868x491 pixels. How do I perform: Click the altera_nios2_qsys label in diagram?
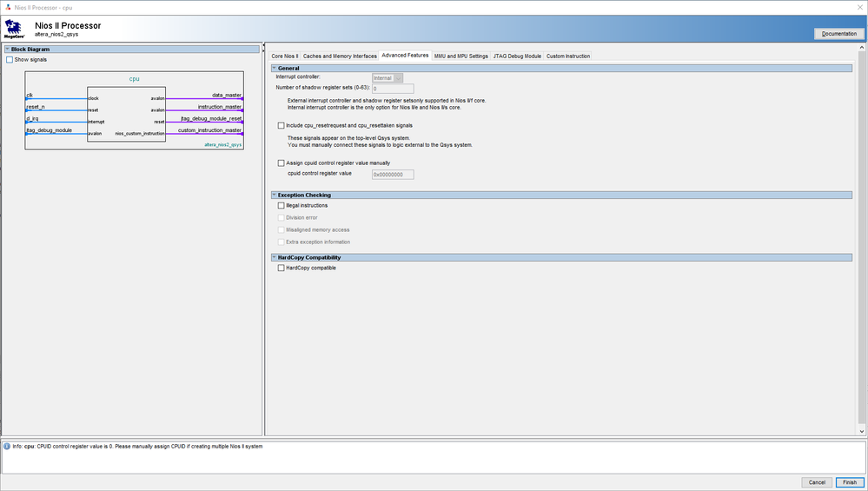click(x=223, y=145)
